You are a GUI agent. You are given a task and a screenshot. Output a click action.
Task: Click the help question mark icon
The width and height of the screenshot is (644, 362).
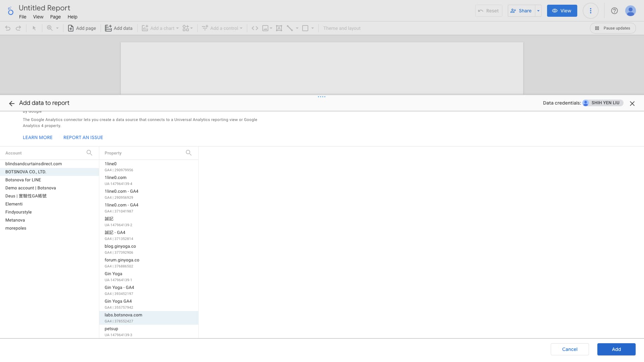coord(614,11)
